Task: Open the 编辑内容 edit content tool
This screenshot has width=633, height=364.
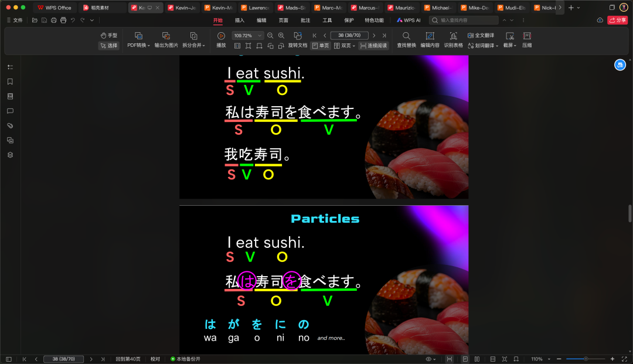Action: [x=430, y=40]
